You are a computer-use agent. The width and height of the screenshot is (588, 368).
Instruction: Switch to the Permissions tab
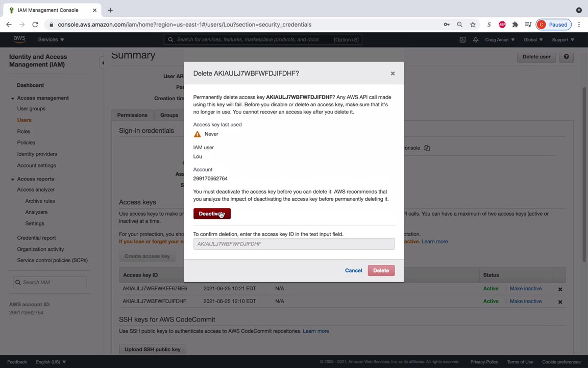[x=132, y=115]
